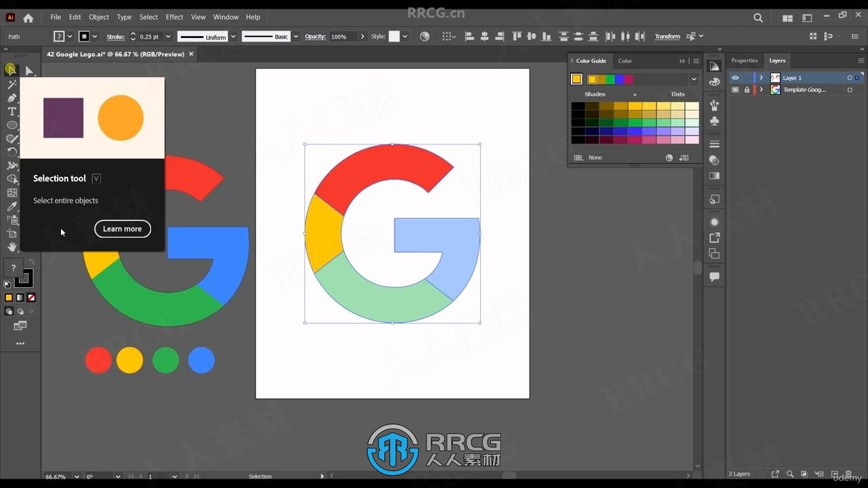Select the Eyedropper tool
This screenshot has width=868, height=488.
click(x=12, y=206)
